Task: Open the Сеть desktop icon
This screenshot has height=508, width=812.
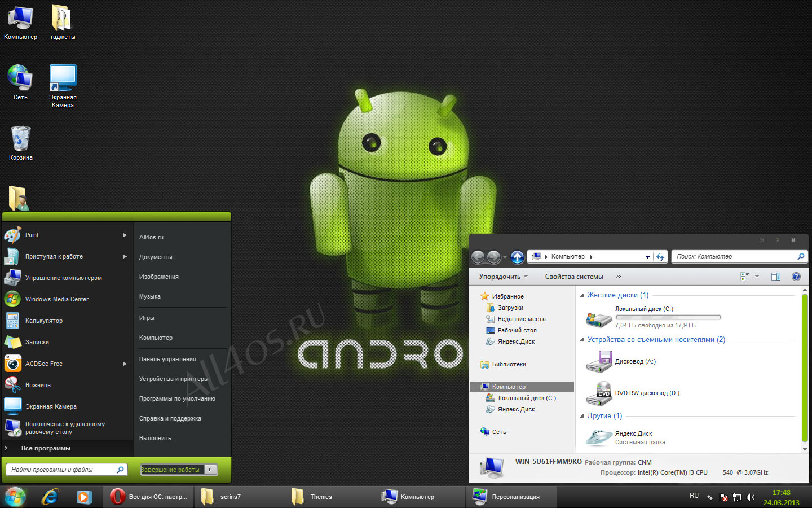Action: pyautogui.click(x=20, y=82)
